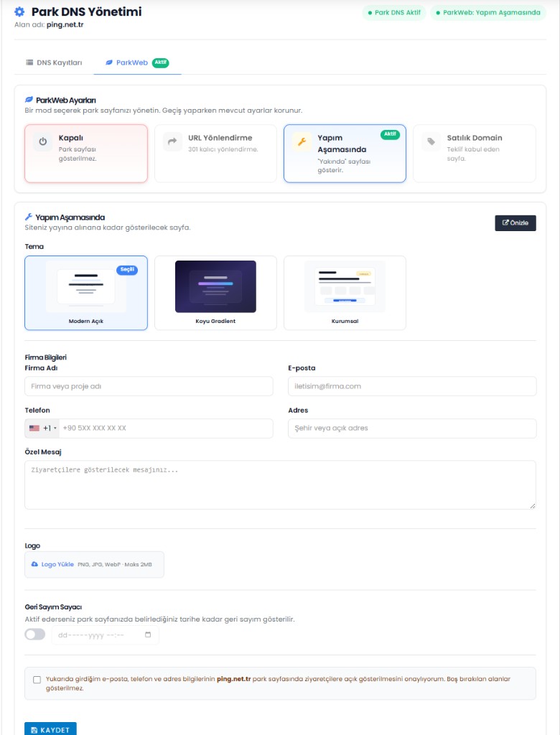Focus the Adres input field
This screenshot has width=560, height=735.
pos(412,429)
